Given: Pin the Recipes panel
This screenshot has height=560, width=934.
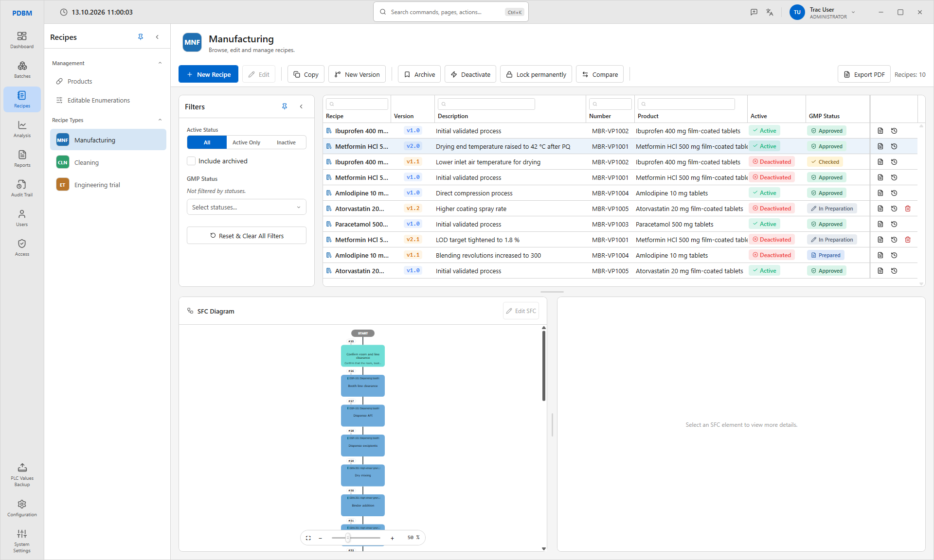Looking at the screenshot, I should [141, 37].
